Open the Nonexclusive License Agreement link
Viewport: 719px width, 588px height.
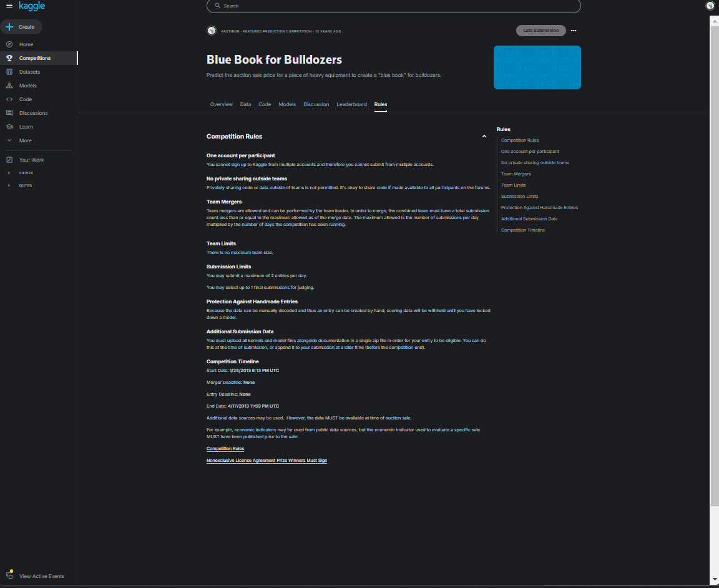point(267,461)
